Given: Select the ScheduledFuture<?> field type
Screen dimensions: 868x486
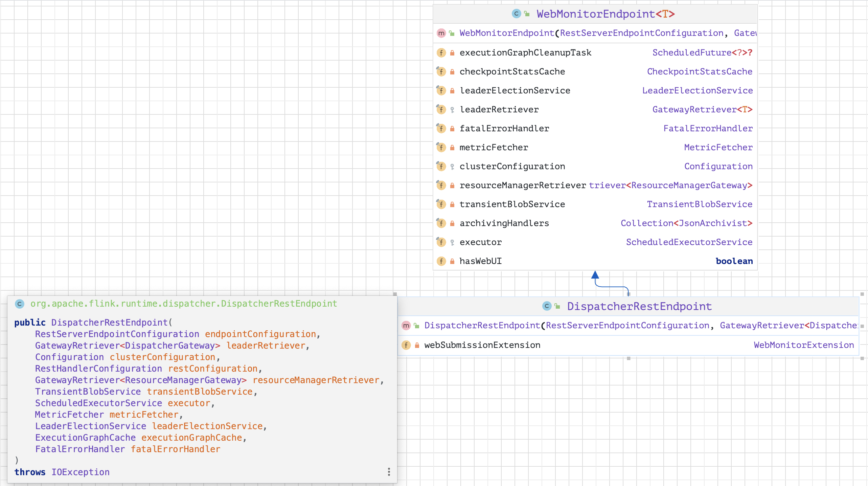Looking at the screenshot, I should click(x=702, y=52).
